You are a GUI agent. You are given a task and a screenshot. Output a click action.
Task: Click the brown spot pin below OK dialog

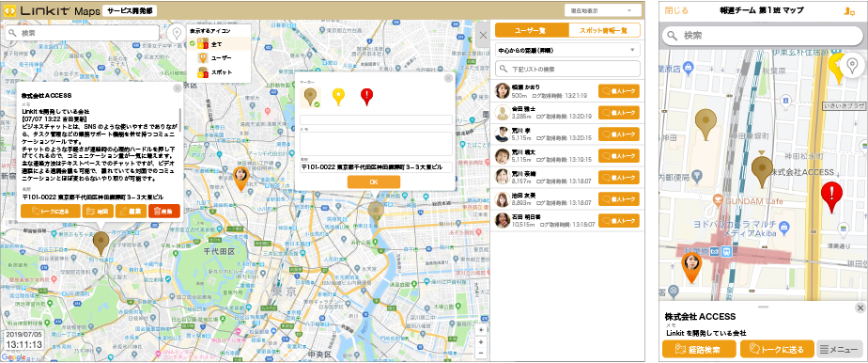point(376,213)
